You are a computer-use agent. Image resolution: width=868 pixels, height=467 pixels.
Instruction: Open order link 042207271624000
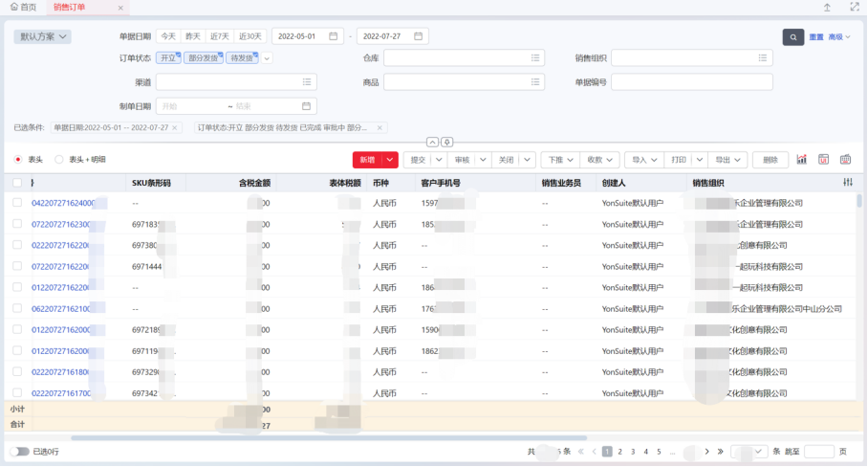pos(63,203)
